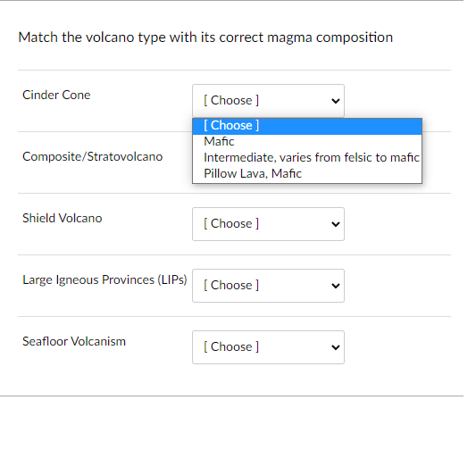Open the Shield Volcano answer dropdown
Screen dimensions: 476x450
pyautogui.click(x=268, y=224)
